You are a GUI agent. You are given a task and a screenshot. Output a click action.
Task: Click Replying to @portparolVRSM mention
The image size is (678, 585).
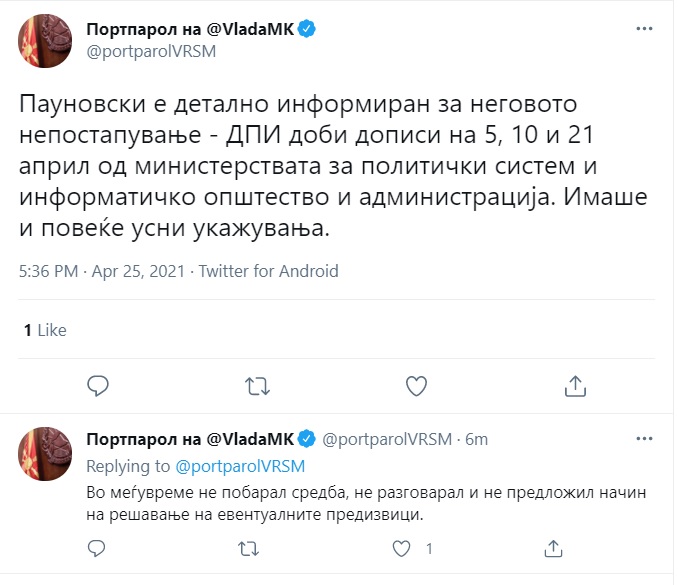pyautogui.click(x=240, y=466)
